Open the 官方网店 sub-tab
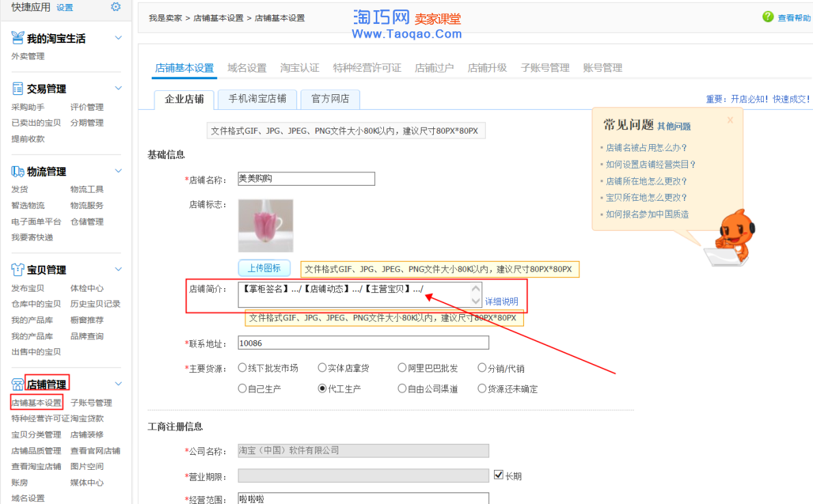Viewport: 813px width, 504px height. [330, 98]
